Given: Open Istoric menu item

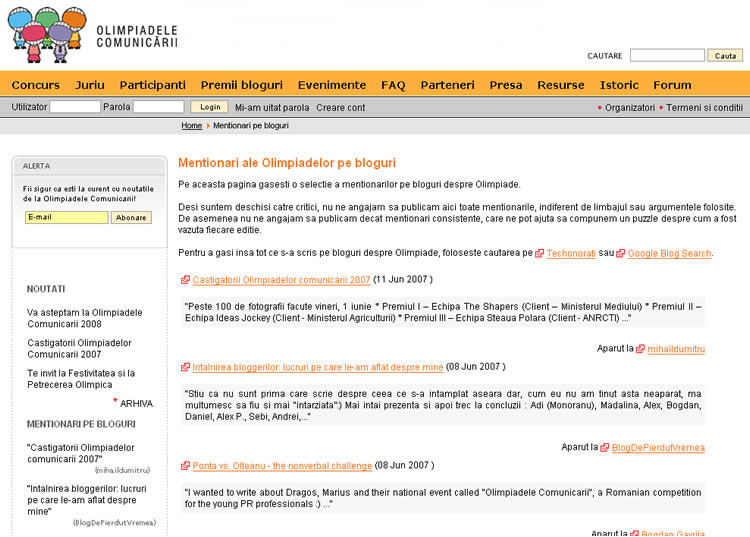Looking at the screenshot, I should pos(619,85).
